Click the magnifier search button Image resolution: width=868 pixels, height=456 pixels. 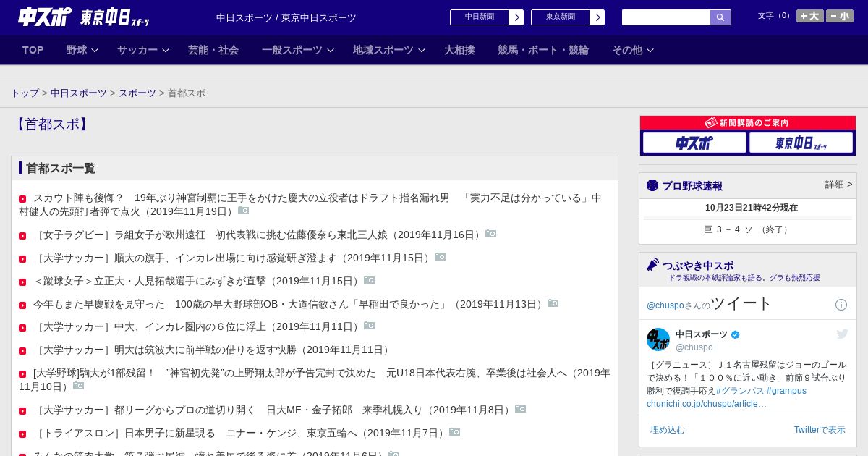pyautogui.click(x=720, y=17)
